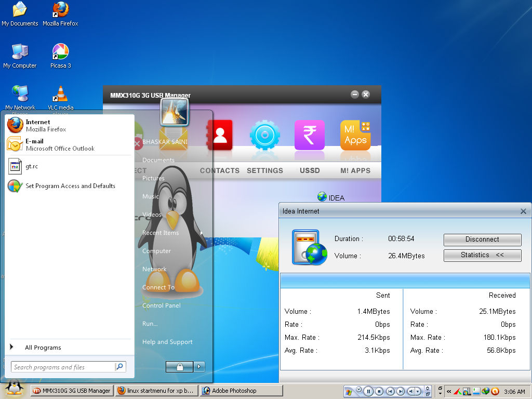This screenshot has width=532, height=399.
Task: Click the search magnifier icon in Start menu
Action: (119, 367)
